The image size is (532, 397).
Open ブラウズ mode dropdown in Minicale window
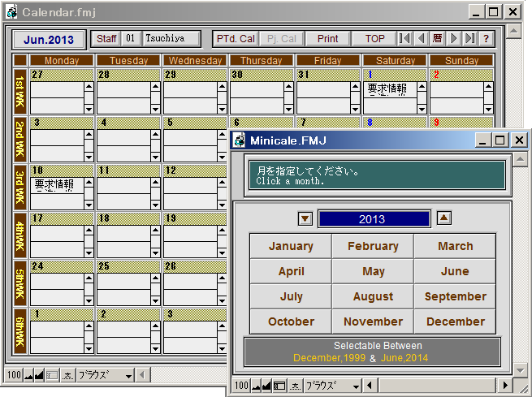[x=333, y=386]
